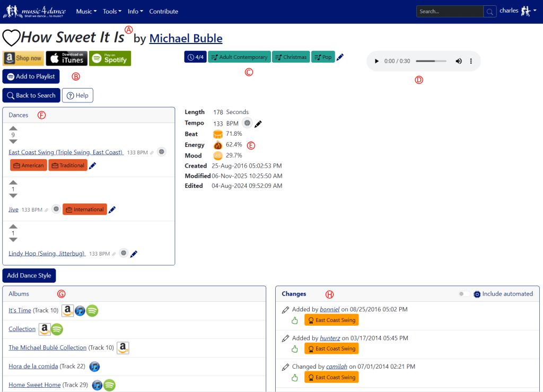The height and width of the screenshot is (392, 543).
Task: Click the 4/4 meter tag
Action: point(195,57)
